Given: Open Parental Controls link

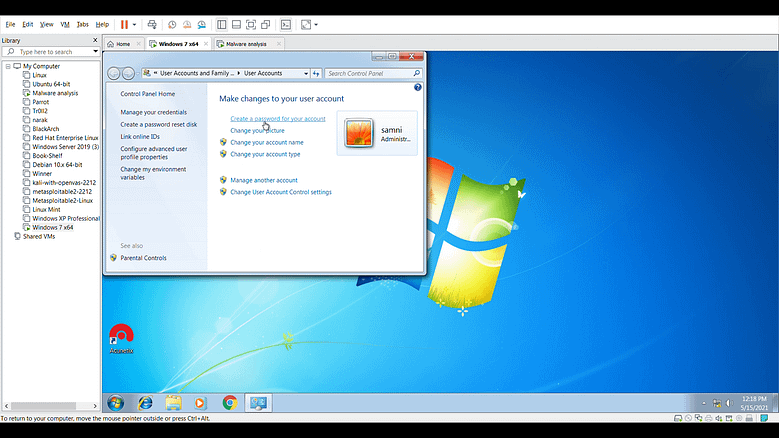Looking at the screenshot, I should [143, 258].
